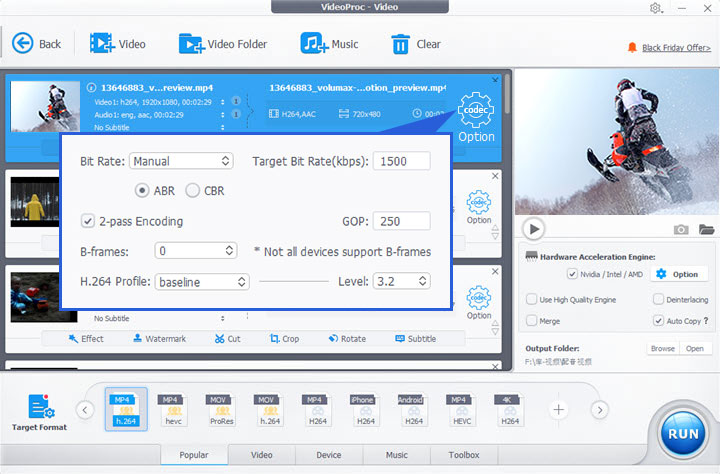
Task: Go back using the Back arrow icon
Action: [22, 44]
